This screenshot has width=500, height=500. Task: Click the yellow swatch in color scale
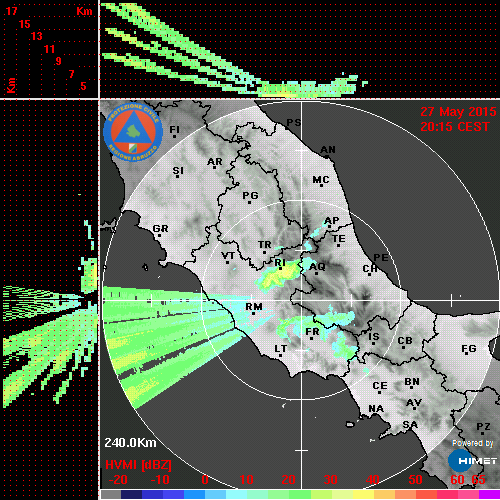click(363, 494)
